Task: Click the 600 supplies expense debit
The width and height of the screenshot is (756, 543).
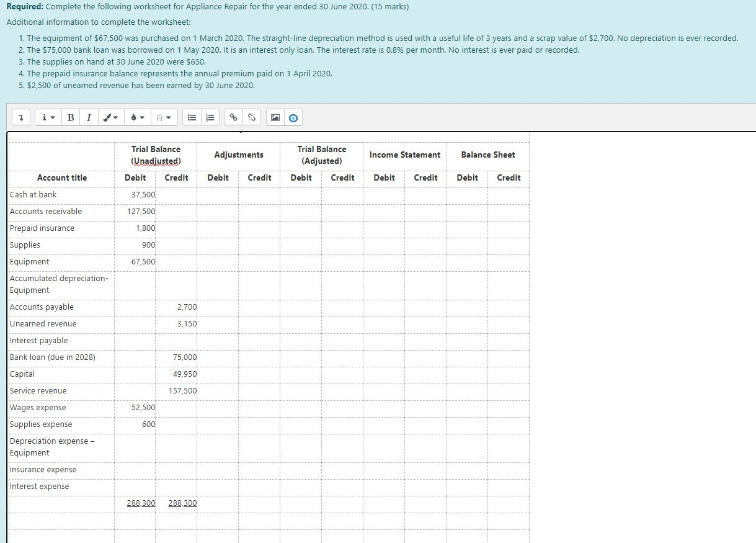Action: click(148, 424)
